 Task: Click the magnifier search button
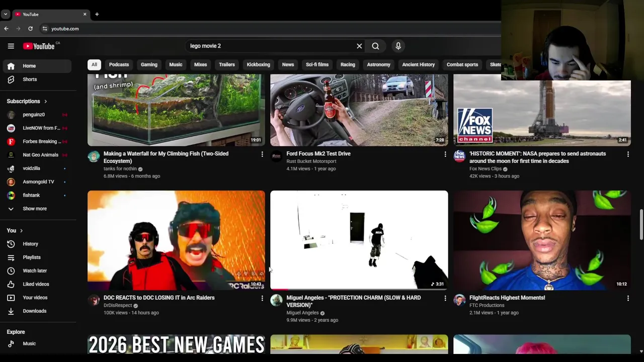point(375,46)
